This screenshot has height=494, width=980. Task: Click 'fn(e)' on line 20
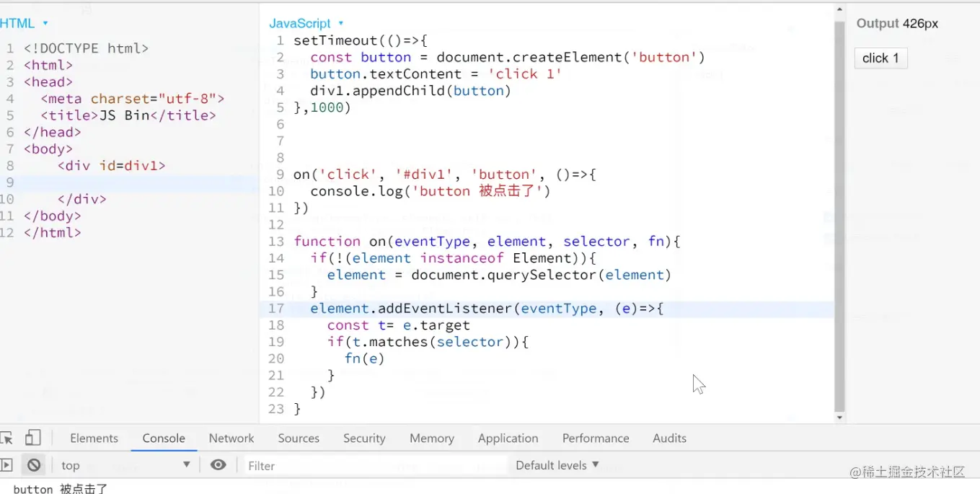[x=364, y=358]
